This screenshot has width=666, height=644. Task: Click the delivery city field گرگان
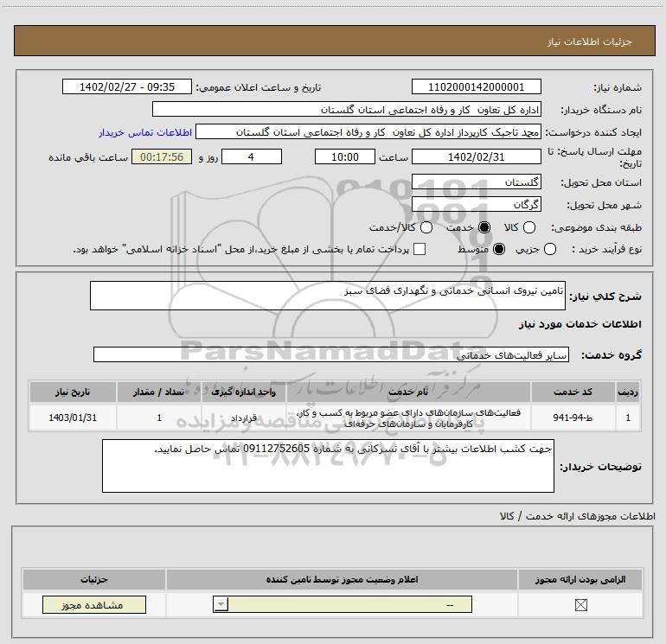pos(476,205)
